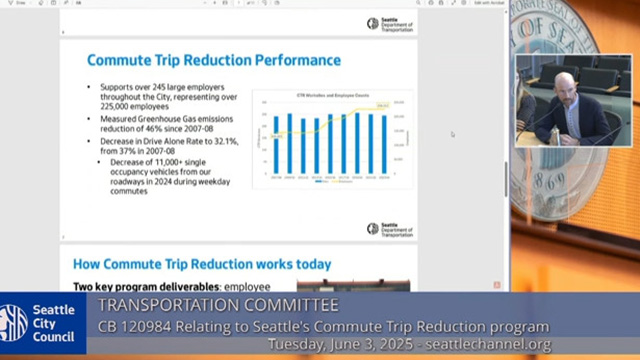Click the 'Tuesday, June 3, 2025 - seattlechannel.org' caption

(x=409, y=344)
